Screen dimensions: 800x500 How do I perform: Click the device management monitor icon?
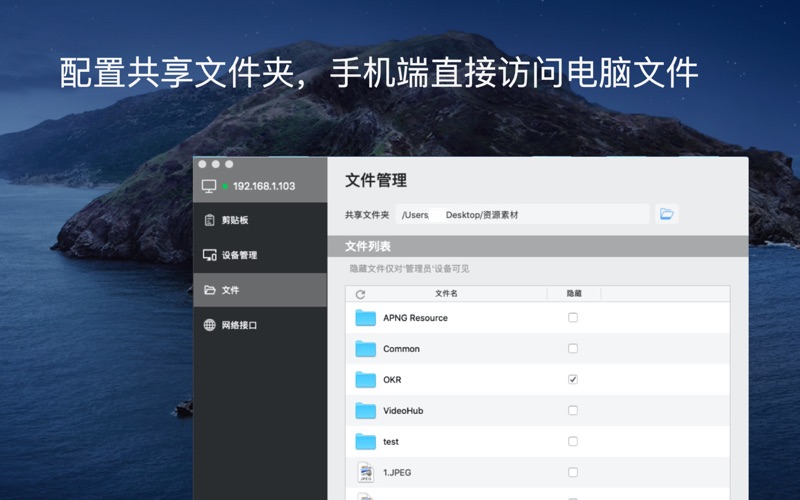(209, 255)
